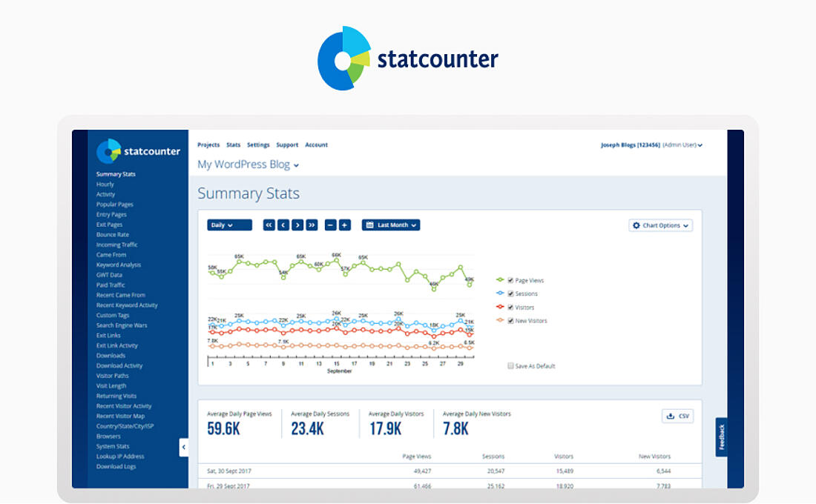Open Custom Tags in the sidebar
Image resolution: width=816 pixels, height=504 pixels.
[113, 315]
